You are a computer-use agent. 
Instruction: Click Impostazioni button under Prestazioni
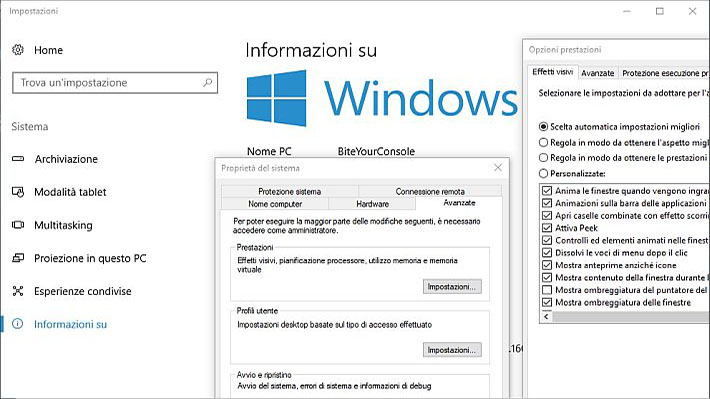(x=452, y=287)
